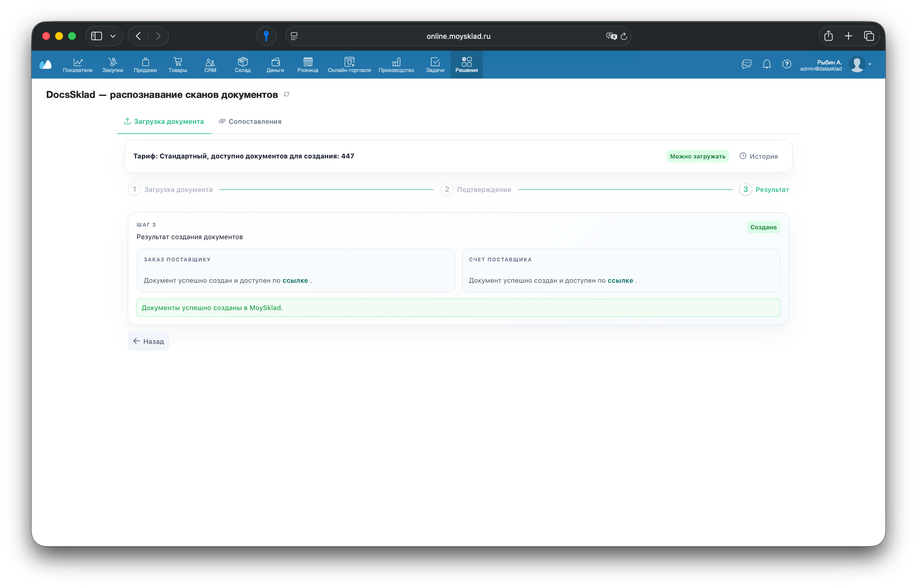
Task: Click the Можно загружать status badge
Action: 698,156
